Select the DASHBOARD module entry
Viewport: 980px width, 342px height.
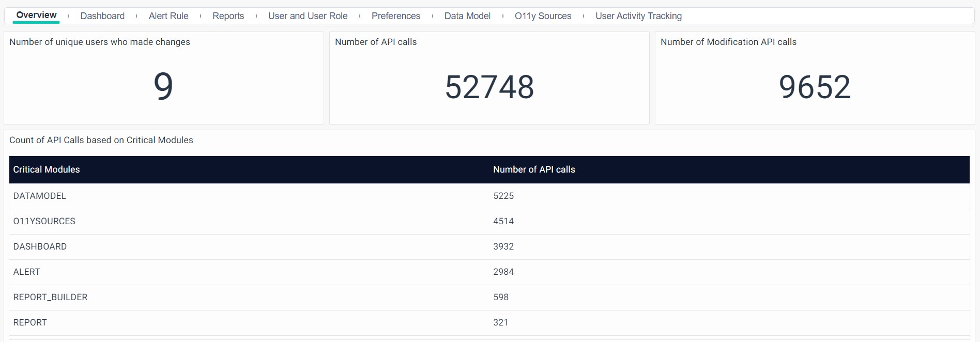click(x=40, y=246)
